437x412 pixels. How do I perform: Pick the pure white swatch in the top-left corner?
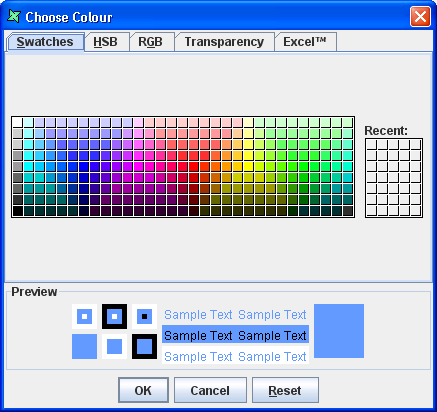[17, 122]
